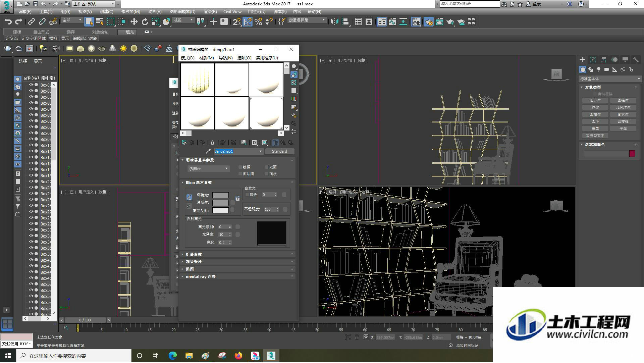Enable the 线框 wire checkbox
644x363 pixels.
[x=240, y=167]
